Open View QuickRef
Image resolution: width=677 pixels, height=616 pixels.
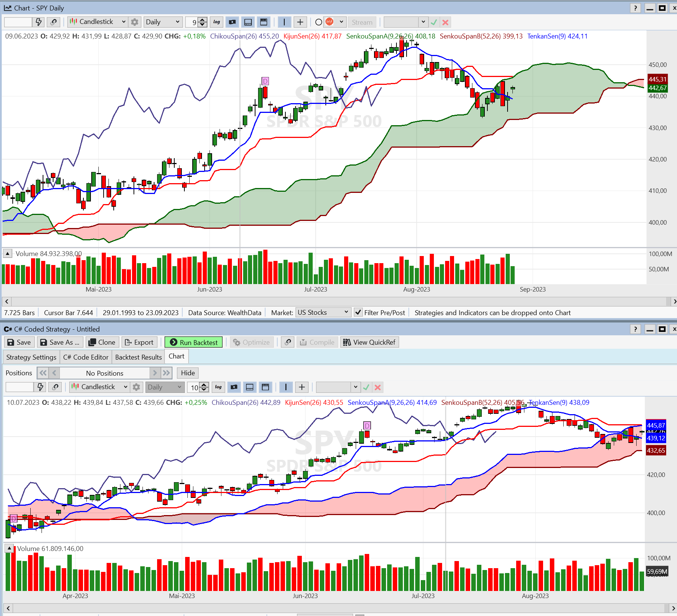coord(370,342)
